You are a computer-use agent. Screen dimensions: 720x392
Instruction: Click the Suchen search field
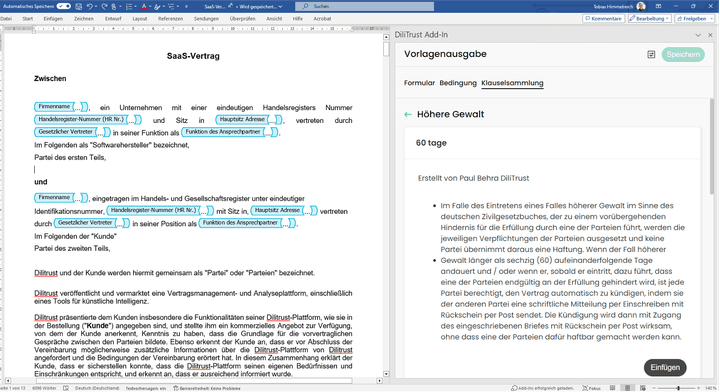[x=364, y=6]
